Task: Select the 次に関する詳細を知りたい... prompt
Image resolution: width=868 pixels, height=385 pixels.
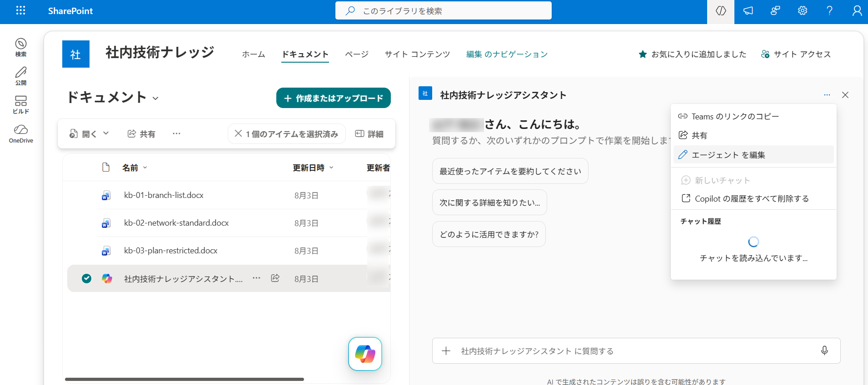Action: coord(489,202)
